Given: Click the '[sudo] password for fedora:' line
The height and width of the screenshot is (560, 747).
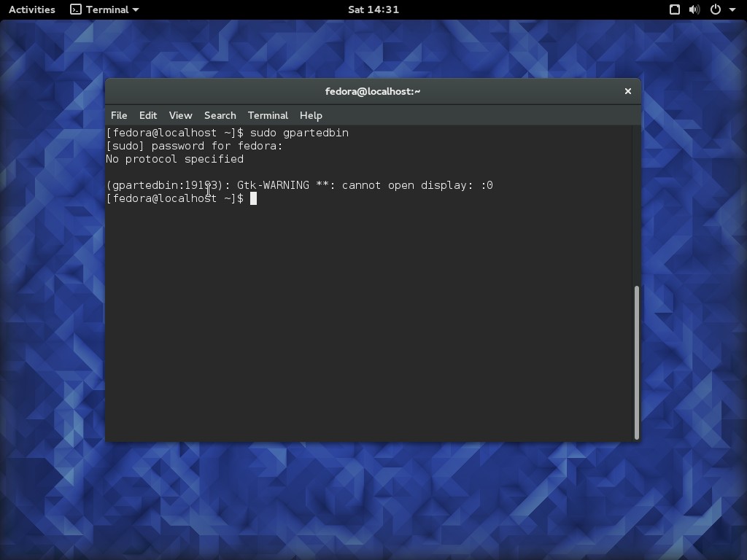Looking at the screenshot, I should pyautogui.click(x=194, y=146).
